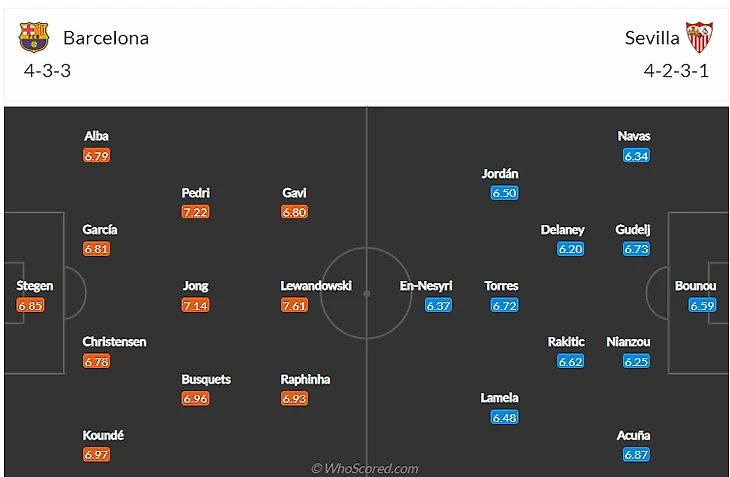Select player Gavi on the pitch

point(294,193)
